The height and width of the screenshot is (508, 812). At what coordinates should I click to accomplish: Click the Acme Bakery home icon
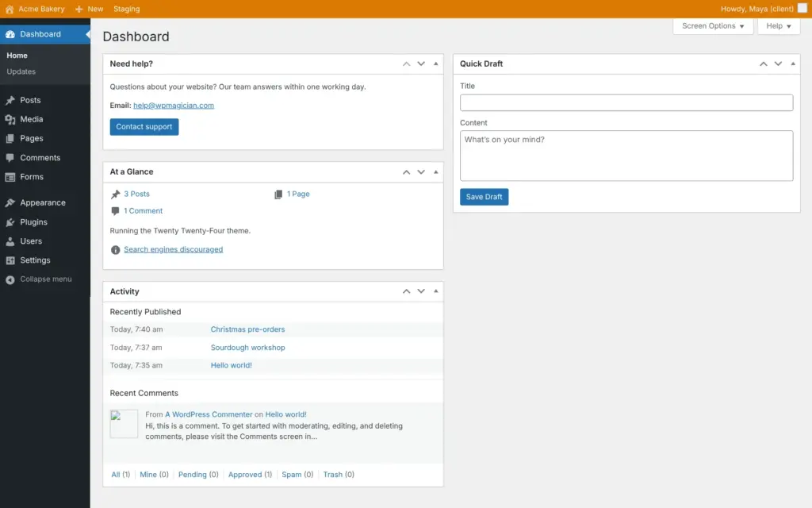click(10, 9)
